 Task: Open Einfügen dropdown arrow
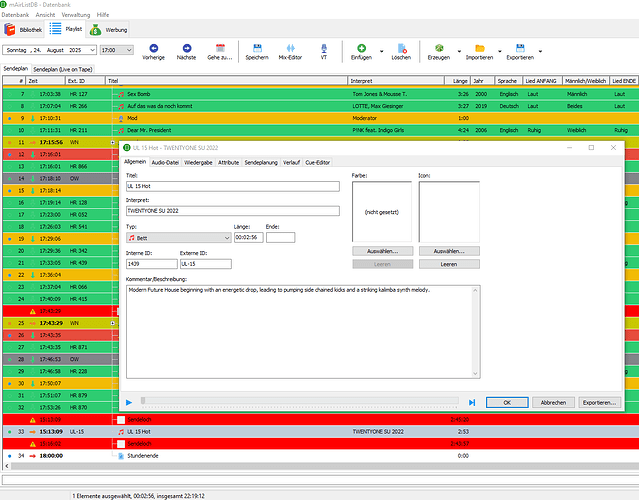pyautogui.click(x=381, y=51)
